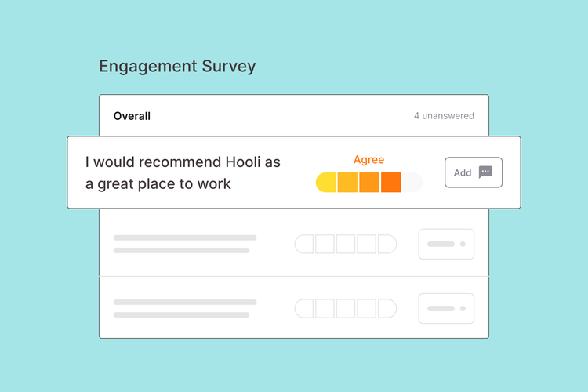Viewport: 588px width, 392px height.
Task: Click the Hooli recommendation question text
Action: click(183, 172)
